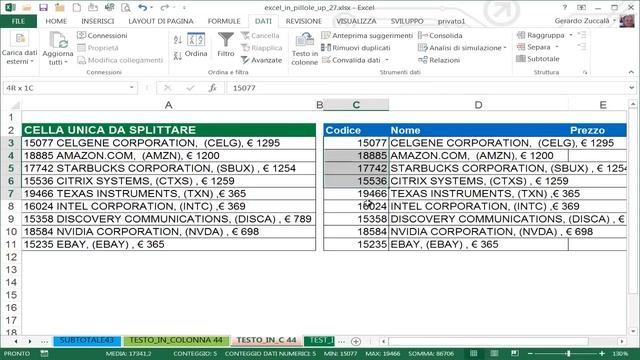Viewport: 640px width, 360px height.
Task: Click Relazioni tool
Action: click(439, 60)
